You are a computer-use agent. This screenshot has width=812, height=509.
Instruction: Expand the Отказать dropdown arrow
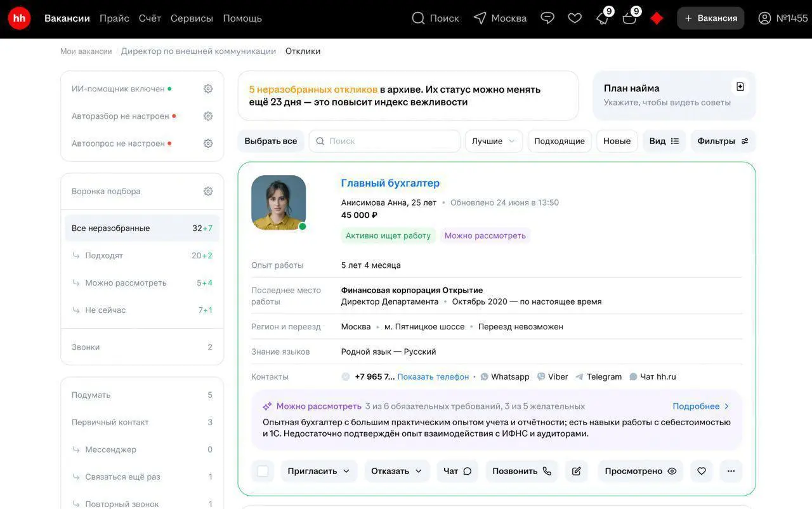(x=419, y=470)
